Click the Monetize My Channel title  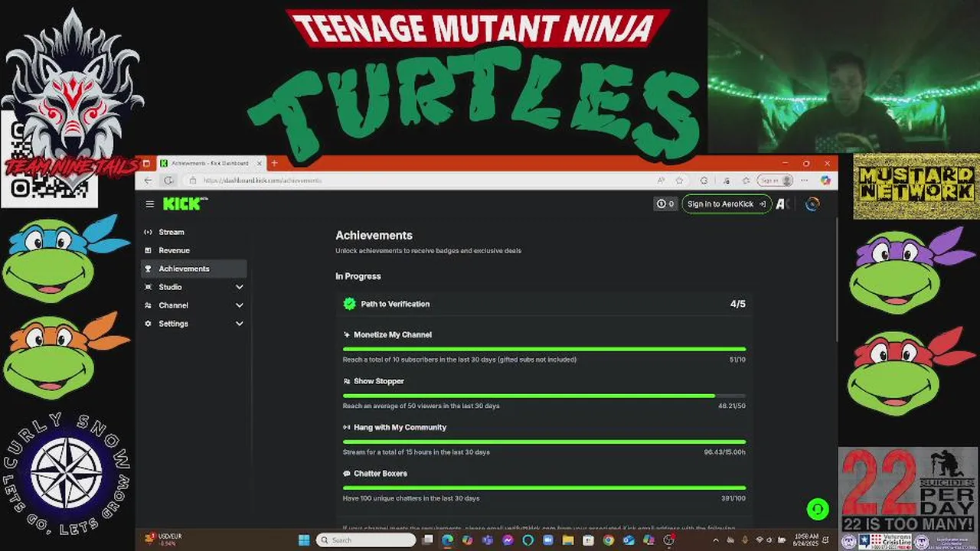point(393,334)
